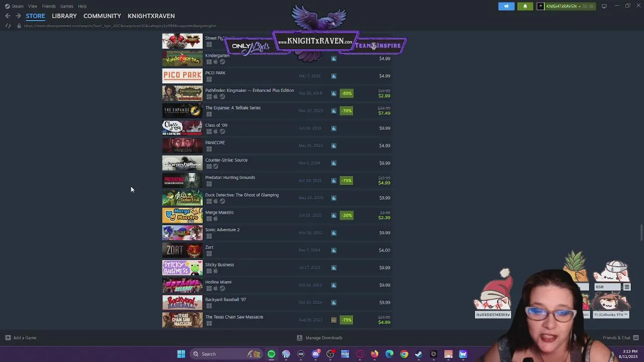644x362 pixels.
Task: Open the View menu
Action: (x=33, y=6)
